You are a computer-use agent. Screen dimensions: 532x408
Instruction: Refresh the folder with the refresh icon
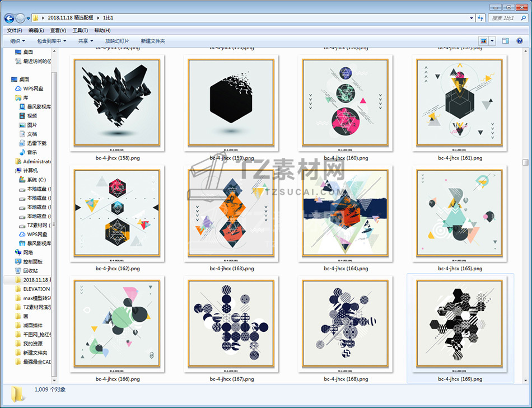(x=480, y=18)
